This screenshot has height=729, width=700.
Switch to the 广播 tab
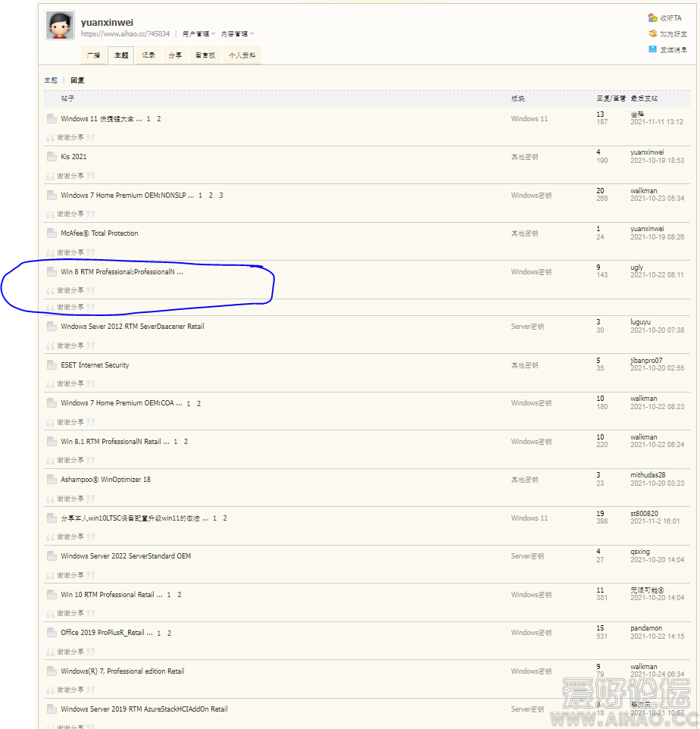[93, 55]
